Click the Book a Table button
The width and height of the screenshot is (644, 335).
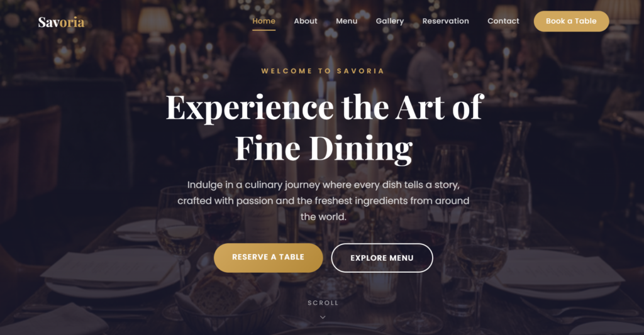pos(571,21)
